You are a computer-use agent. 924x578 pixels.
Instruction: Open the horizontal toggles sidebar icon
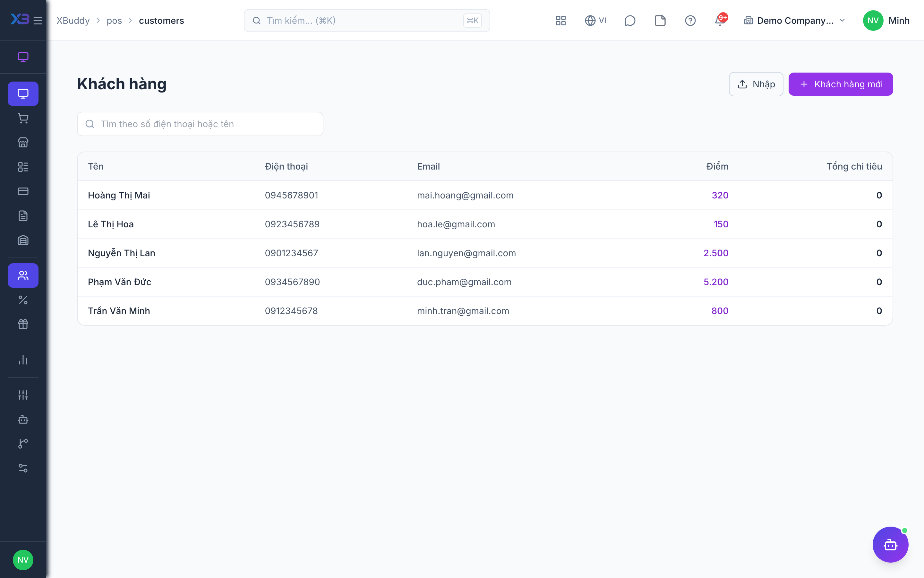pos(23,468)
